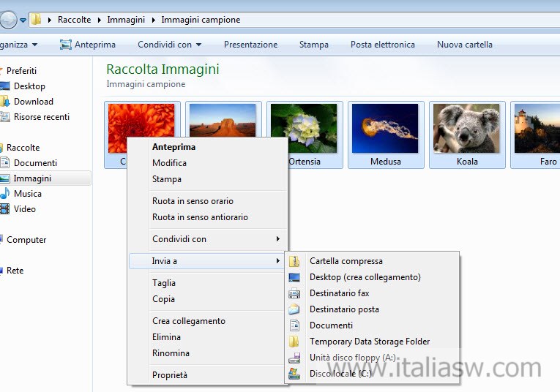The width and height of the screenshot is (560, 392).
Task: Click the Musica note icon in sidebar
Action: [x=4, y=194]
